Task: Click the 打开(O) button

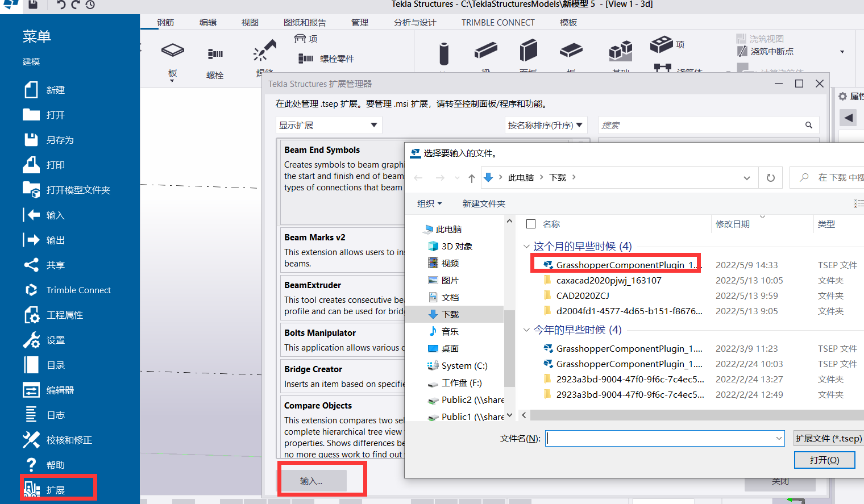Action: (824, 460)
